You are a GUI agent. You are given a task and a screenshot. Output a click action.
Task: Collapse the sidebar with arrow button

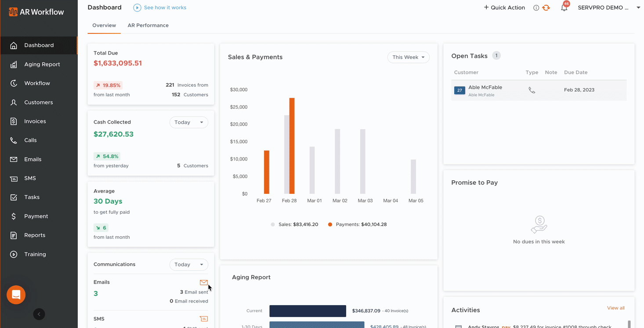tap(39, 314)
